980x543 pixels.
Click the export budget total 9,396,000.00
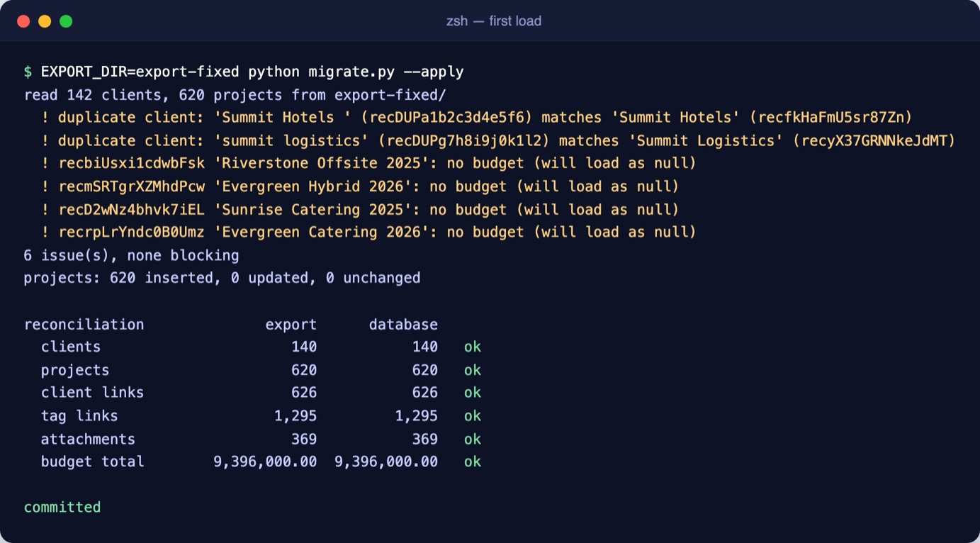tap(265, 462)
